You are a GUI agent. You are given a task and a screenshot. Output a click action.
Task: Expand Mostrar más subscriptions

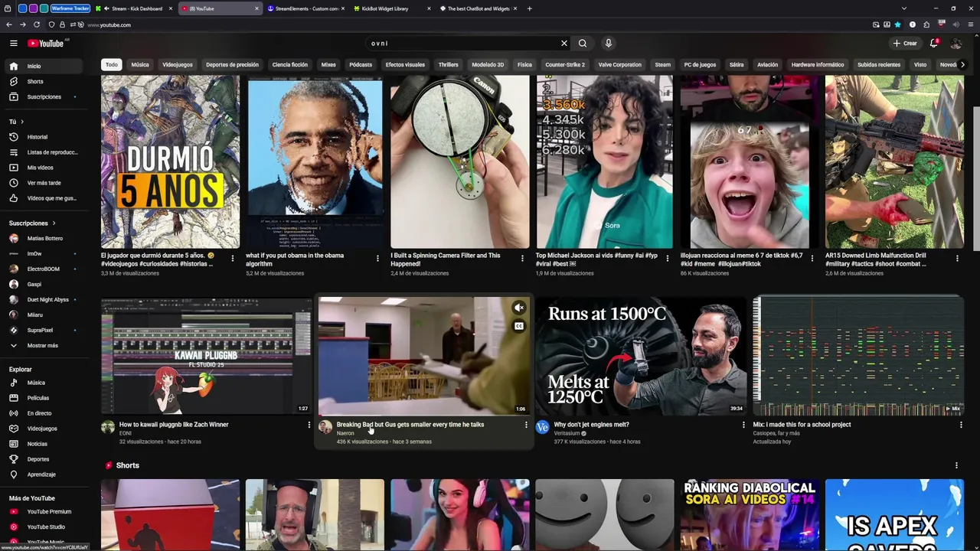pyautogui.click(x=43, y=345)
